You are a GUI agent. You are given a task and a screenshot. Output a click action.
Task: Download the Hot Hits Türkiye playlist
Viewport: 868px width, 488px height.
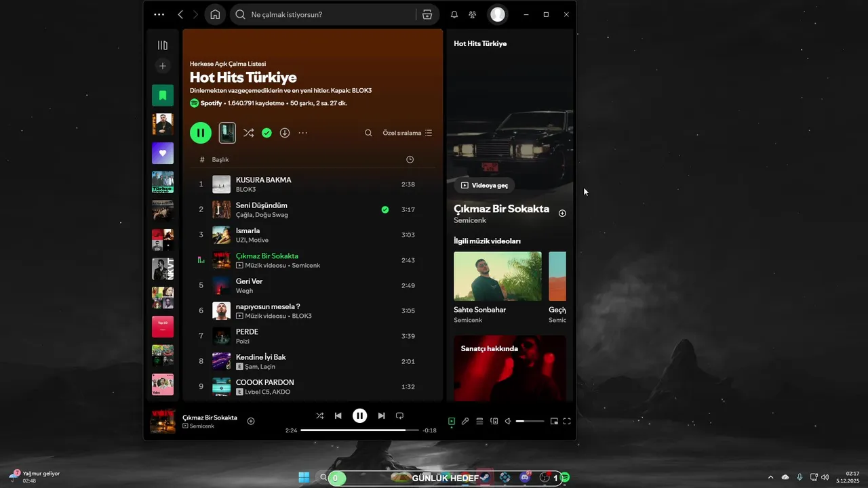point(285,133)
